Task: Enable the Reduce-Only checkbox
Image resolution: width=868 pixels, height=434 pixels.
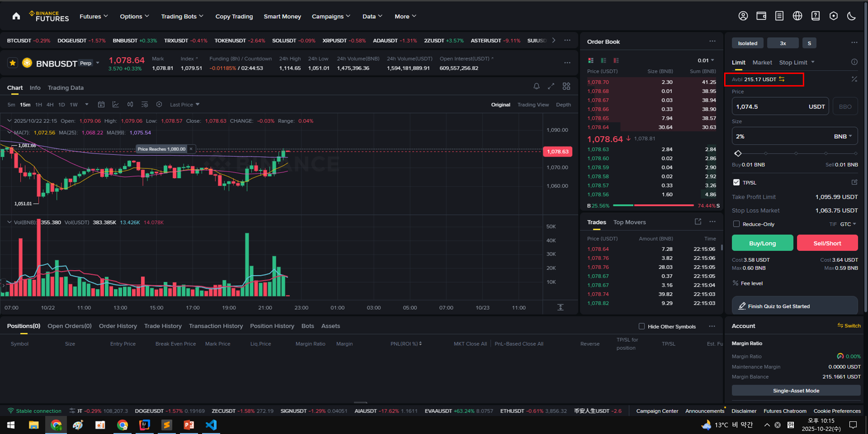Action: [x=736, y=224]
